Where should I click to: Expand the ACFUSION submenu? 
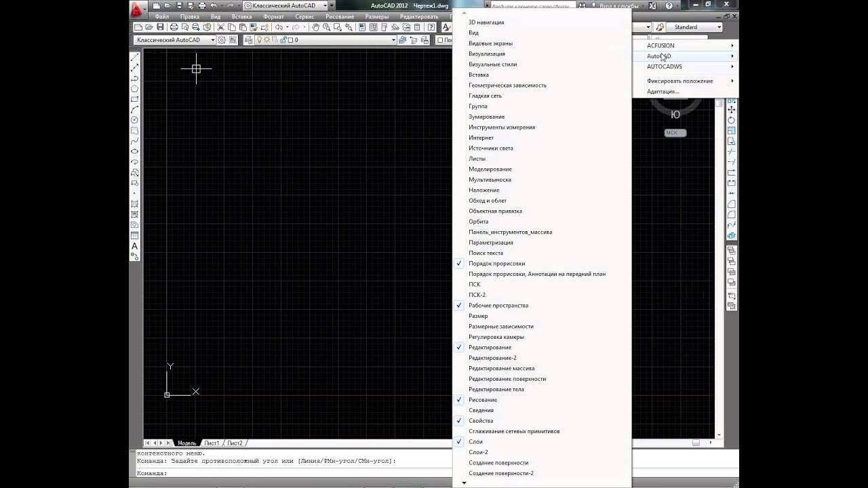[685, 45]
